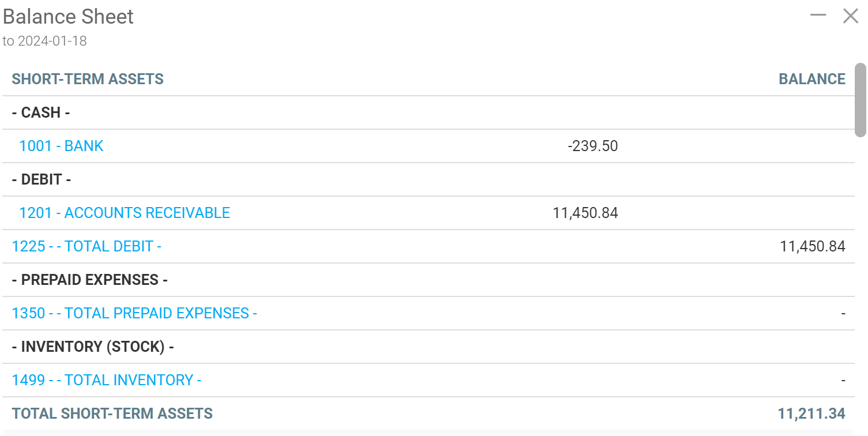
Task: Select the - CASH - group row
Action: [41, 112]
